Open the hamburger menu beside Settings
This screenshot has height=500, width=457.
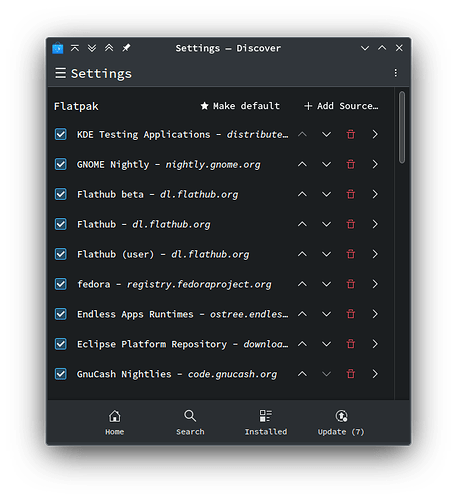60,73
